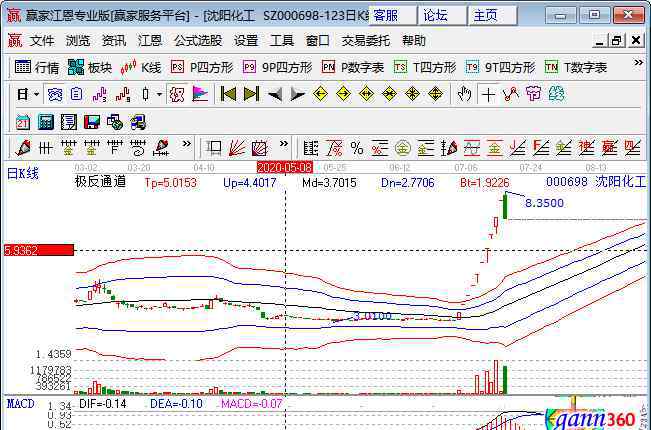
Task: Open the 工具 menu
Action: (x=281, y=41)
